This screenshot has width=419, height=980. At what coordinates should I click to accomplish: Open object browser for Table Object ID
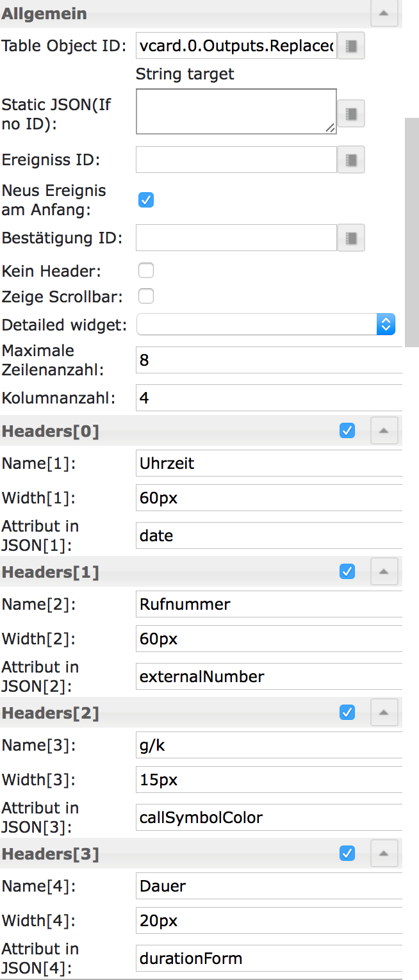(x=350, y=45)
